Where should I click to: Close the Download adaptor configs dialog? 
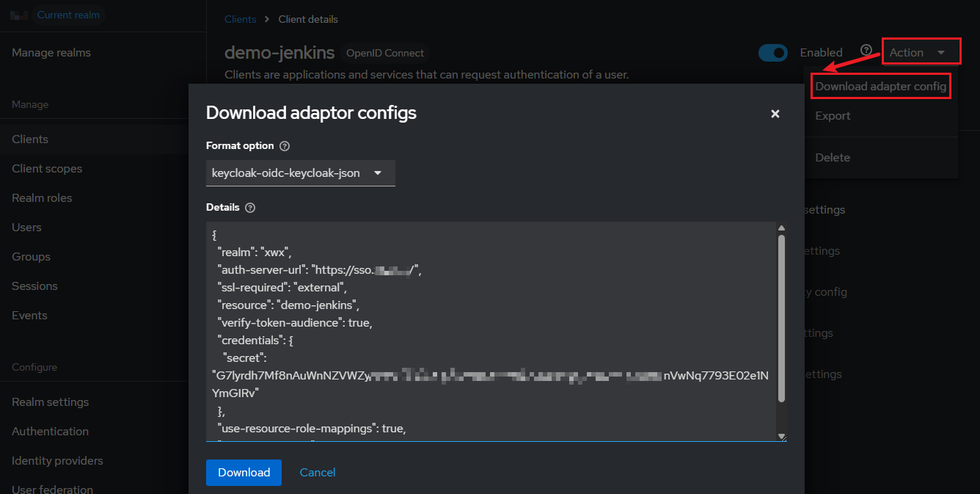coord(775,114)
